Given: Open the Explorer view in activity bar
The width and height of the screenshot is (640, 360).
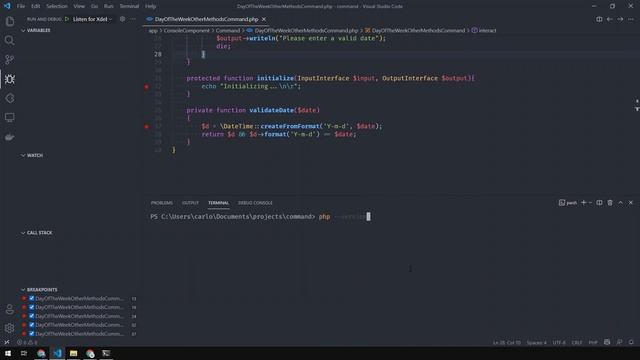Looking at the screenshot, I should 10,21.
